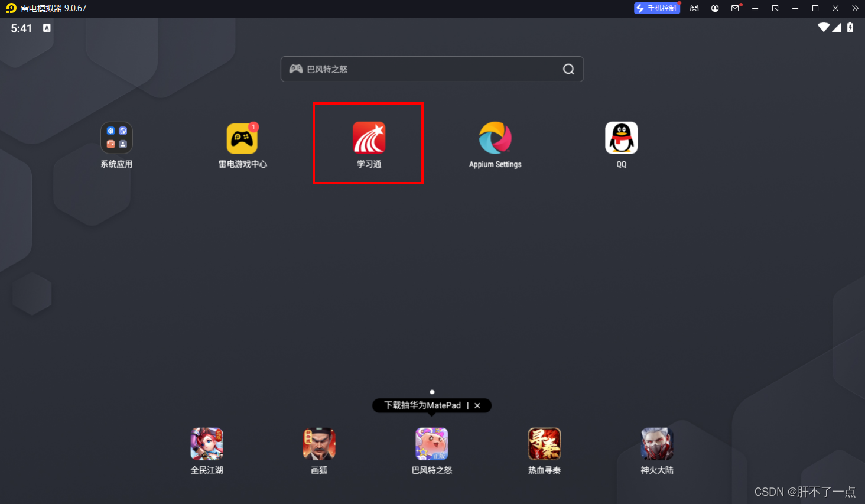865x504 pixels.
Task: Open the user account icon in title bar
Action: (715, 8)
